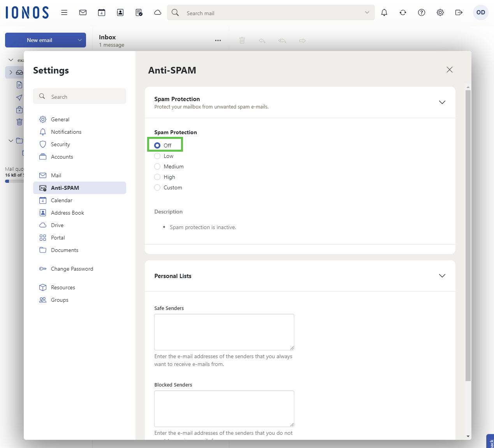
Task: Select the Medium spam protection option
Action: (x=158, y=166)
